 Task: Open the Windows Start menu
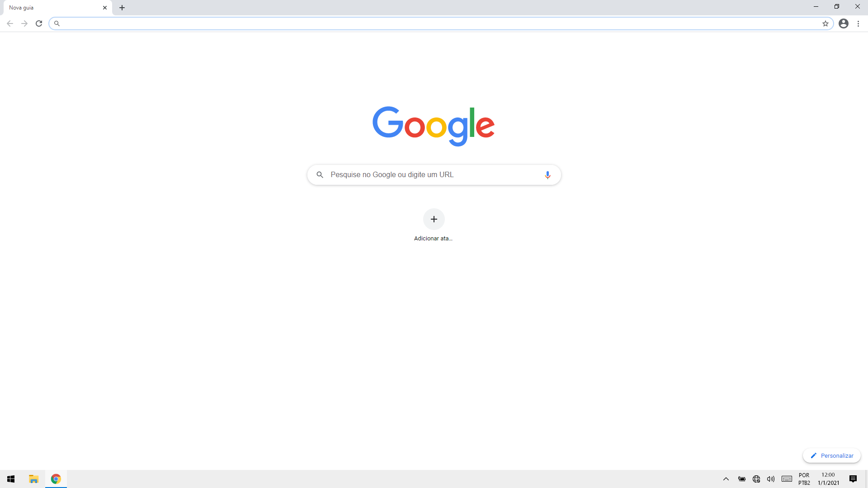pyautogui.click(x=11, y=479)
